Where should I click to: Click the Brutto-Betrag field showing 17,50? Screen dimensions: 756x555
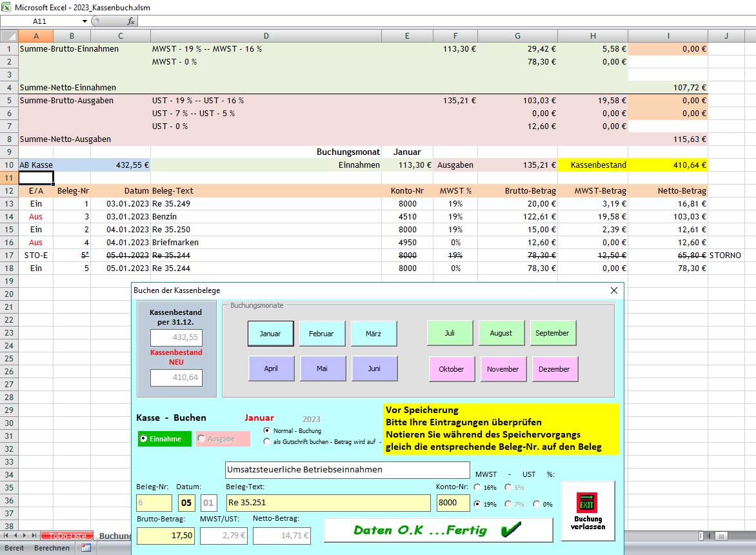[x=165, y=536]
